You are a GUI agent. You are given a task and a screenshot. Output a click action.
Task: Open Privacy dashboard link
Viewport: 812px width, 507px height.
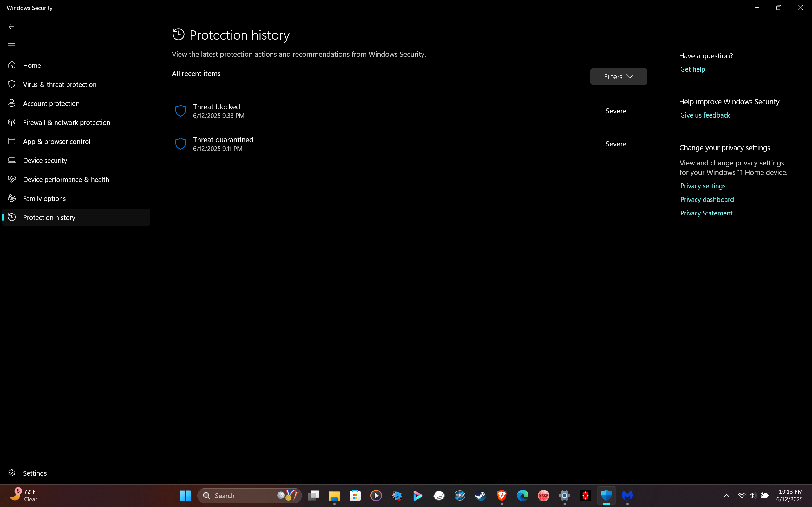tap(707, 200)
